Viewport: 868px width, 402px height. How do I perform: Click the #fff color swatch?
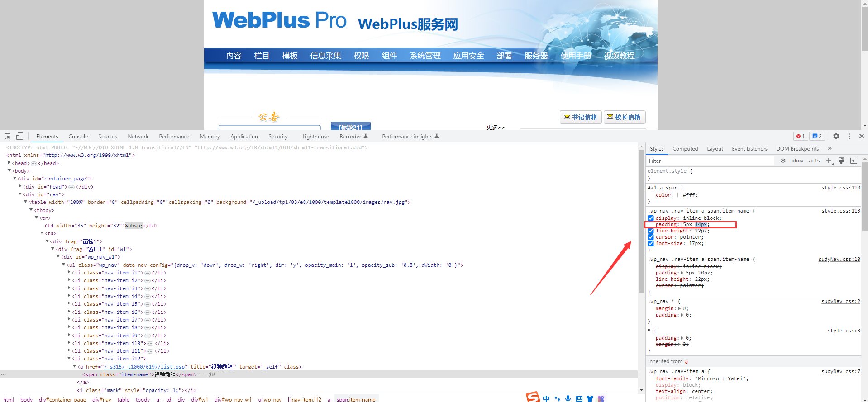pyautogui.click(x=680, y=195)
